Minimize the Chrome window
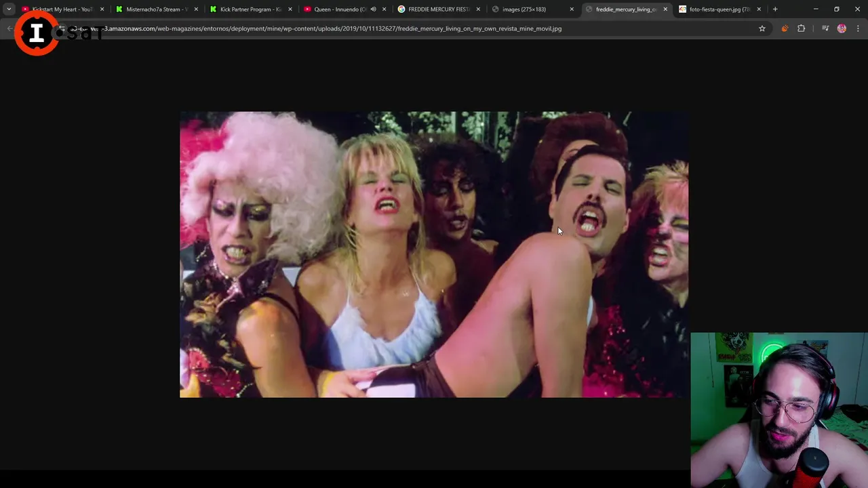This screenshot has width=868, height=488. pyautogui.click(x=816, y=9)
